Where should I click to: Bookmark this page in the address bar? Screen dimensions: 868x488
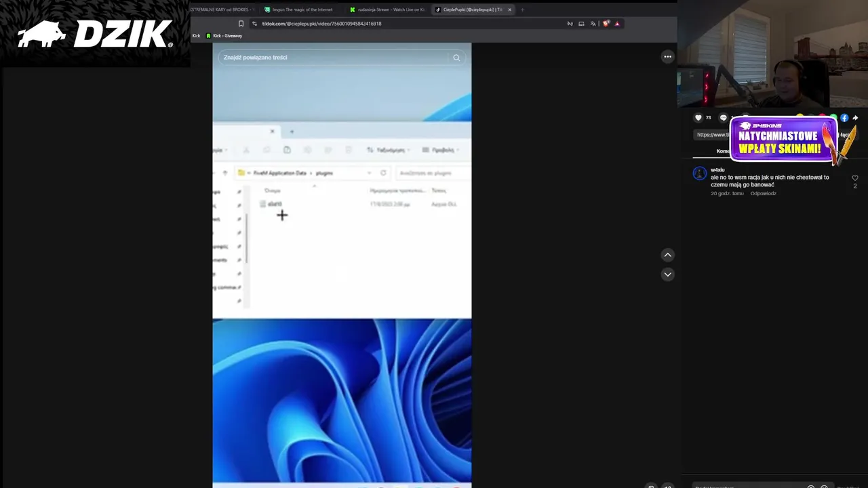(241, 24)
